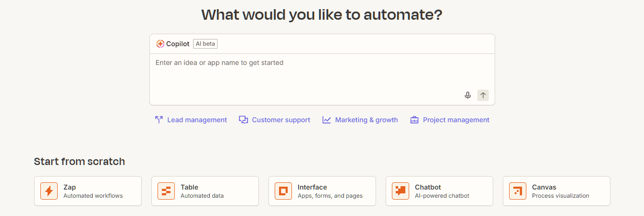Click the Project management briefcase icon
This screenshot has width=644, height=216.
tap(414, 120)
